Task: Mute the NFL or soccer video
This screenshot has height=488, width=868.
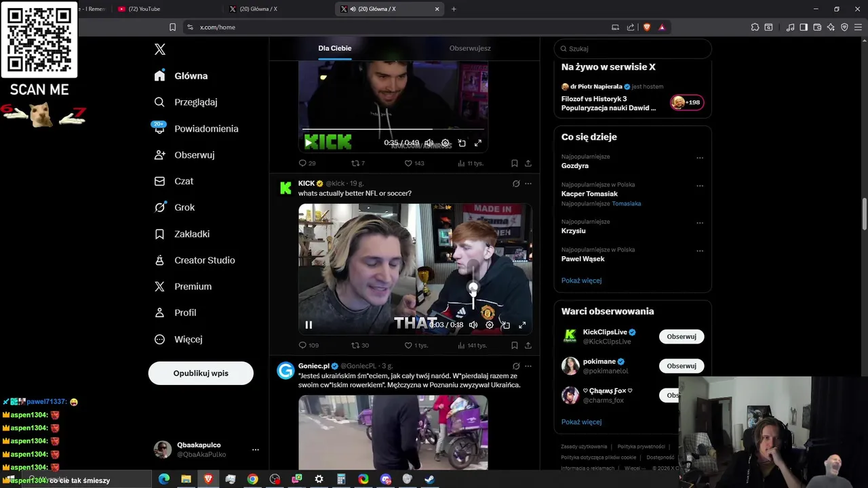Action: tap(473, 325)
